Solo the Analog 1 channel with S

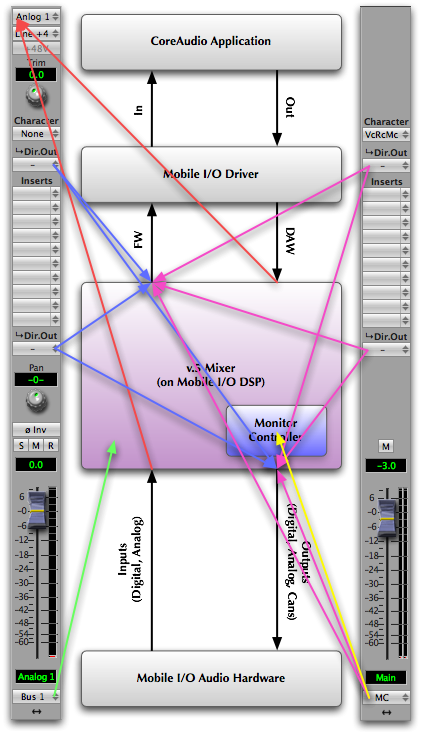(x=21, y=445)
